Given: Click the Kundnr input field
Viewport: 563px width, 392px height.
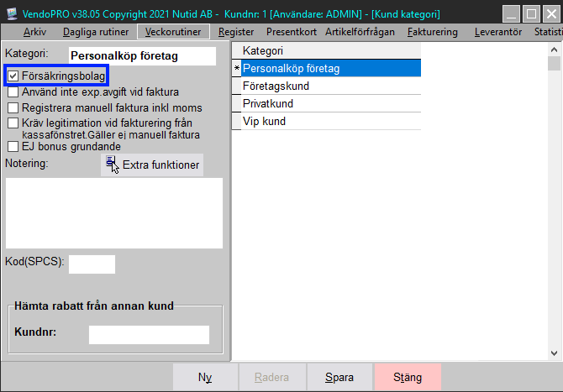Looking at the screenshot, I should tap(149, 335).
